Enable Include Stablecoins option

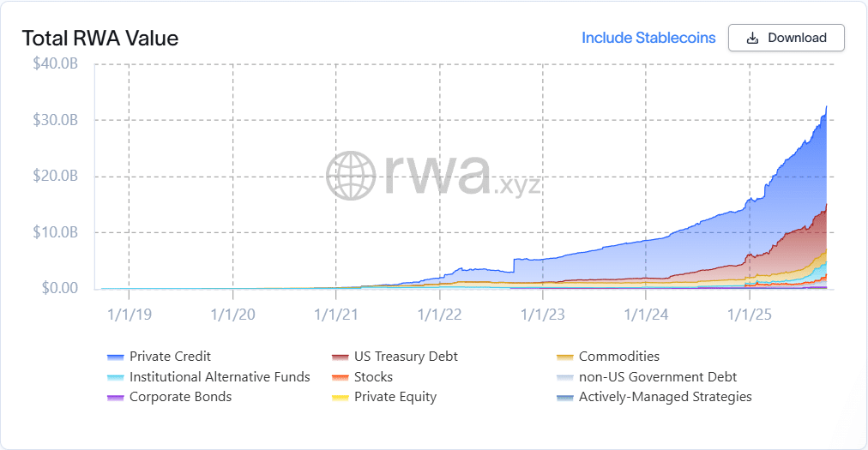click(x=648, y=38)
